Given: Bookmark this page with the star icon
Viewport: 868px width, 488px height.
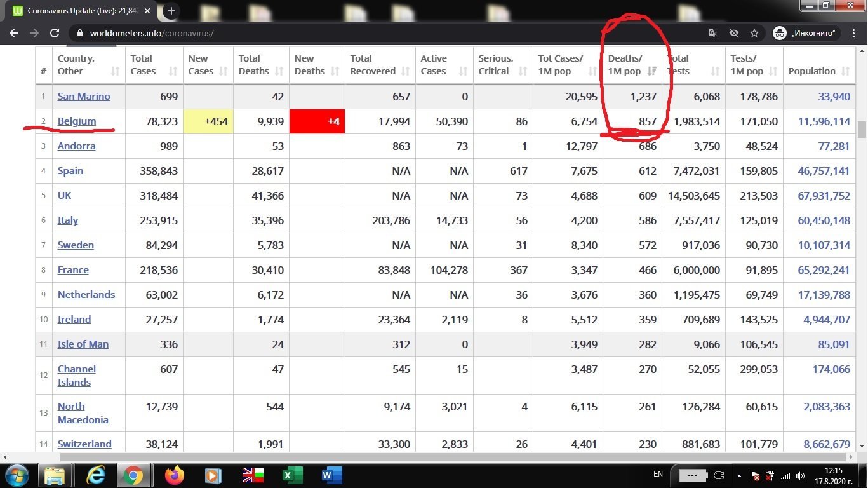Looking at the screenshot, I should click(x=754, y=33).
